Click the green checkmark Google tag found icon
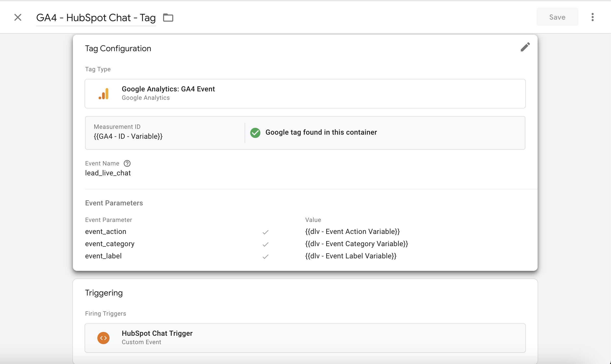This screenshot has width=611, height=364. pyautogui.click(x=255, y=133)
